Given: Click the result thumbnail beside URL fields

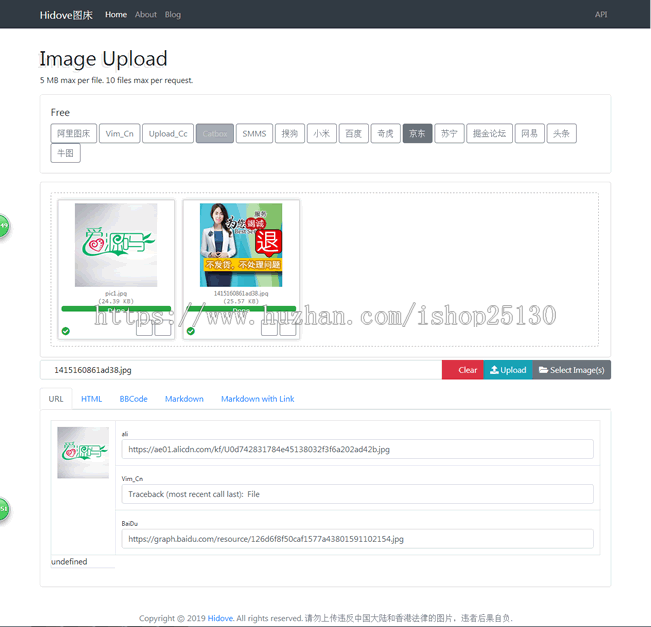Looking at the screenshot, I should (83, 453).
